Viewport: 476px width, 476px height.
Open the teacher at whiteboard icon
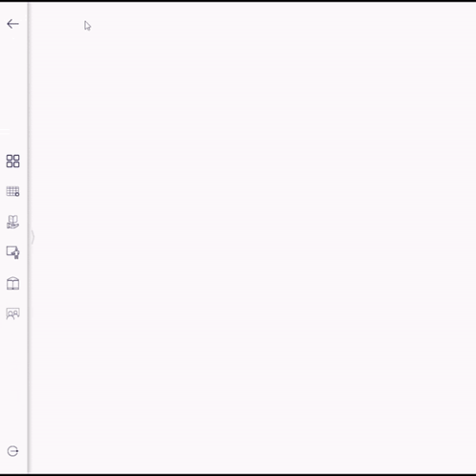12,252
